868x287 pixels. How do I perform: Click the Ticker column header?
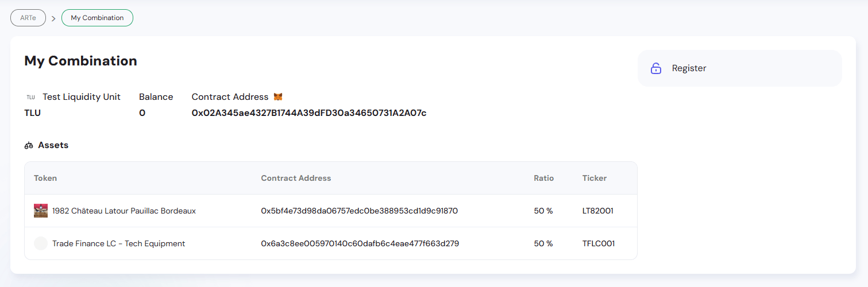pos(594,178)
